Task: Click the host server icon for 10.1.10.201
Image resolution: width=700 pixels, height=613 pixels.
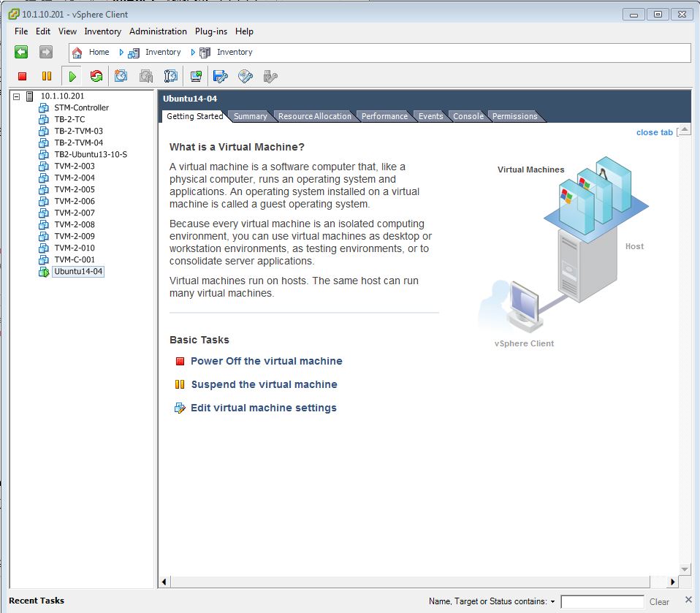Action: tap(30, 96)
